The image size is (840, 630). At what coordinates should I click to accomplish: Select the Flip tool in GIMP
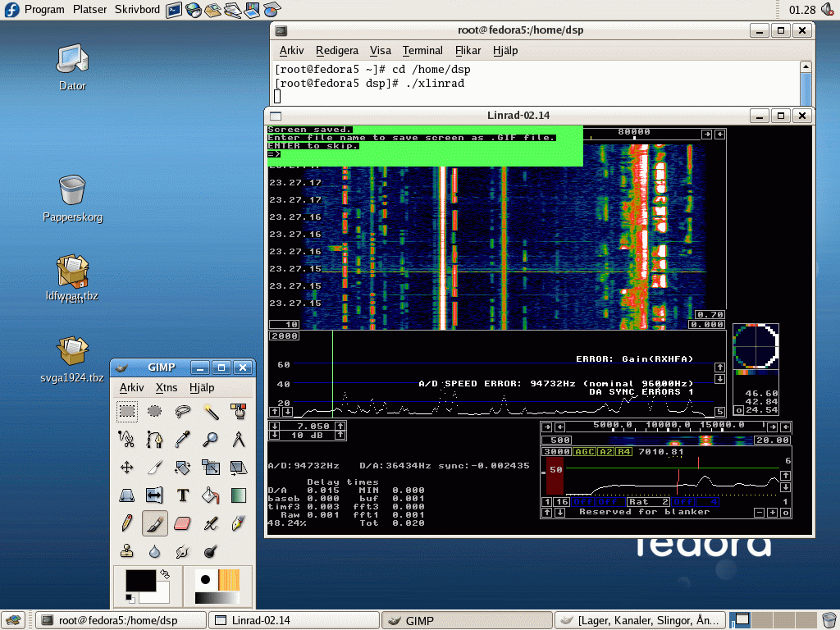coord(155,495)
